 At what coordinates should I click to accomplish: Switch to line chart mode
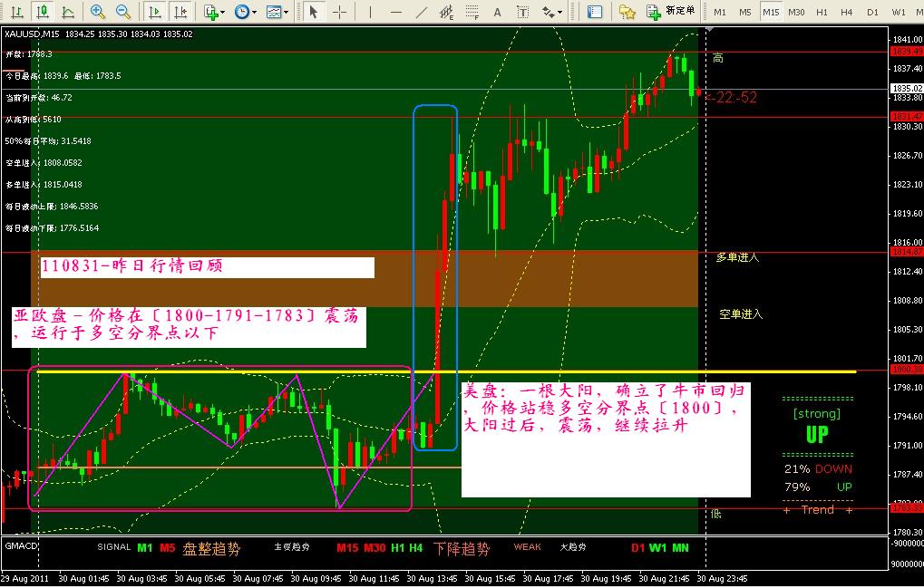66,12
